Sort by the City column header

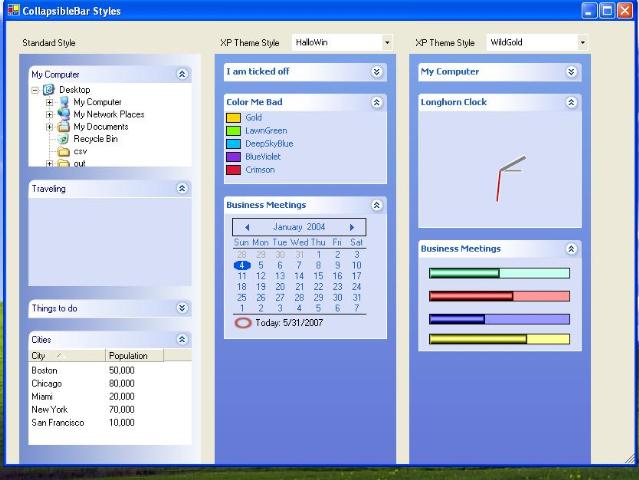[67, 355]
